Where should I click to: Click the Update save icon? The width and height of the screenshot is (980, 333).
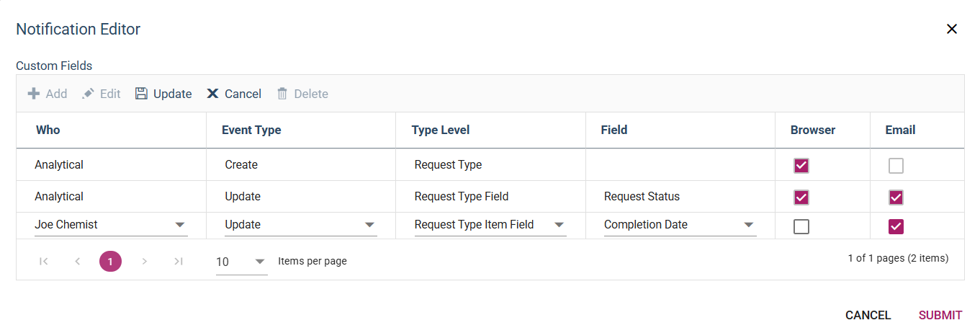click(141, 94)
